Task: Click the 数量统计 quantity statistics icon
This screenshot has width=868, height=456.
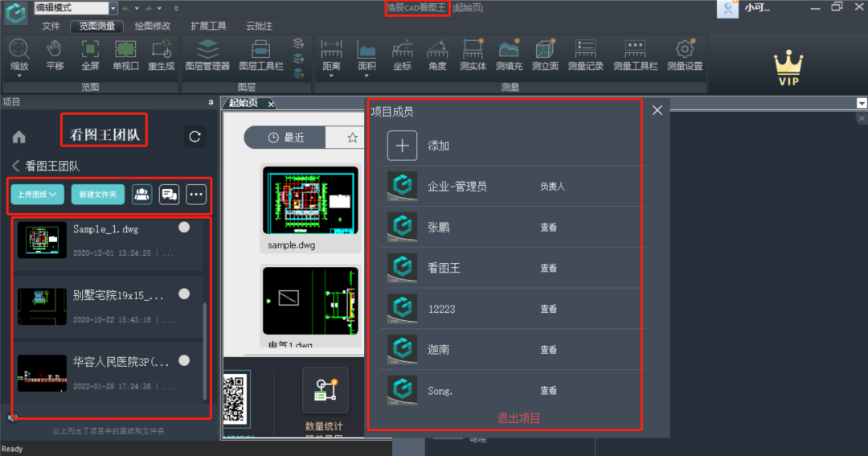Action: [325, 390]
